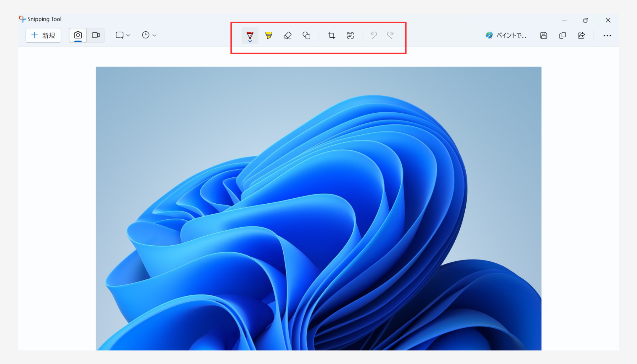Viewport: 637px width, 364px height.
Task: Click the redo arrow
Action: click(390, 35)
